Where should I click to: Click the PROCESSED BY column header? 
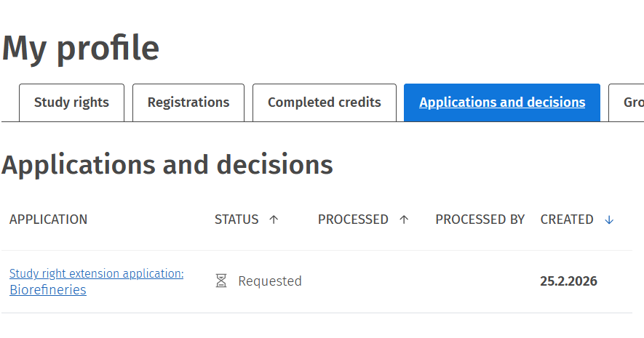coord(480,220)
